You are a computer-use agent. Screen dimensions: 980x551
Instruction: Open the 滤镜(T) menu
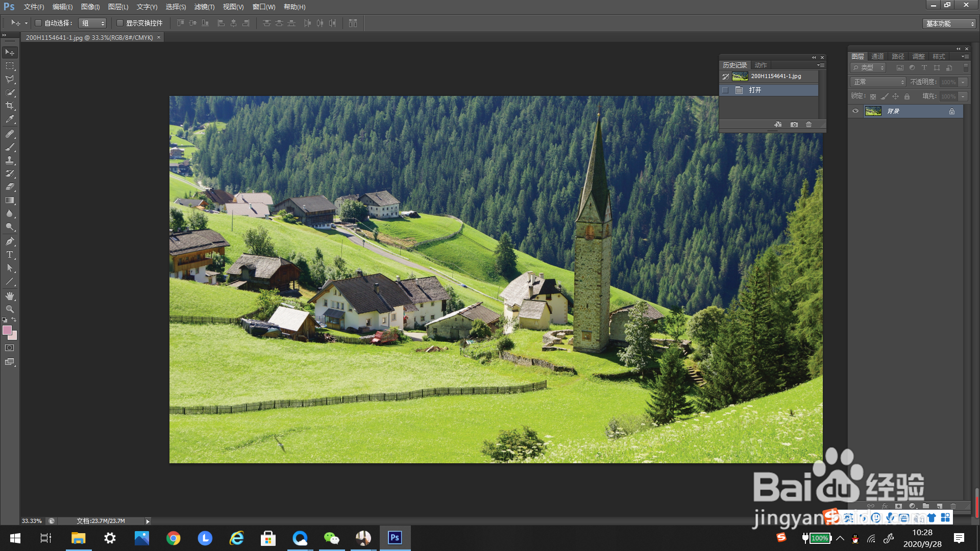(204, 7)
